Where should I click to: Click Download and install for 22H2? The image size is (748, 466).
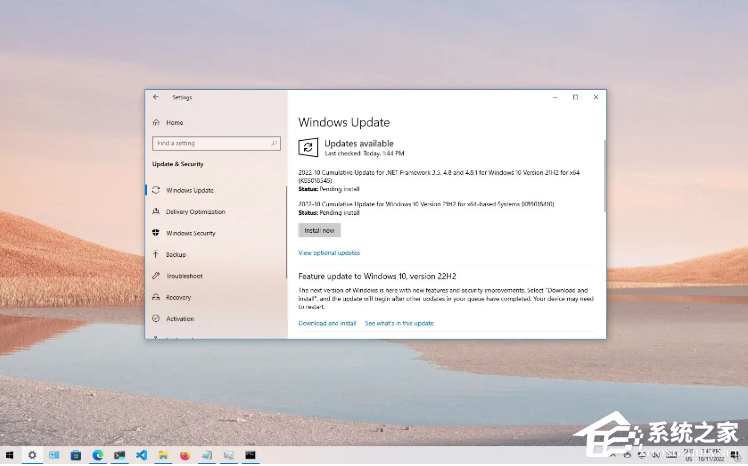click(327, 323)
